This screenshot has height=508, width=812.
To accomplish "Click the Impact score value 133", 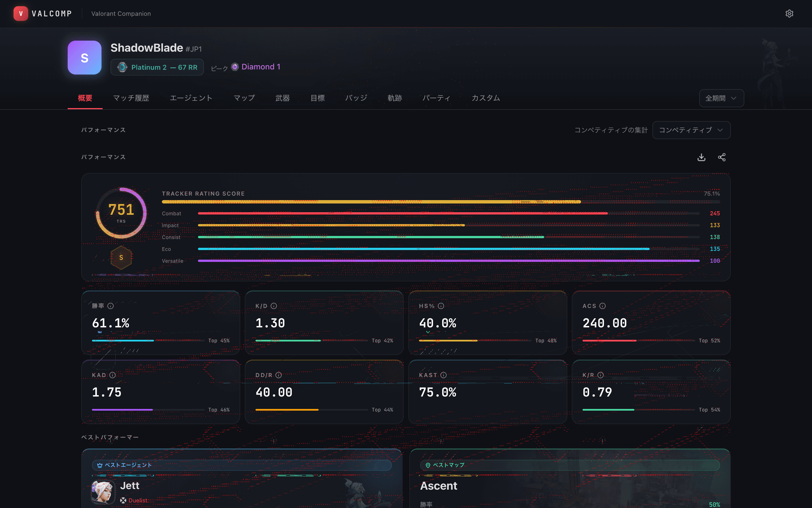I will 715,225.
